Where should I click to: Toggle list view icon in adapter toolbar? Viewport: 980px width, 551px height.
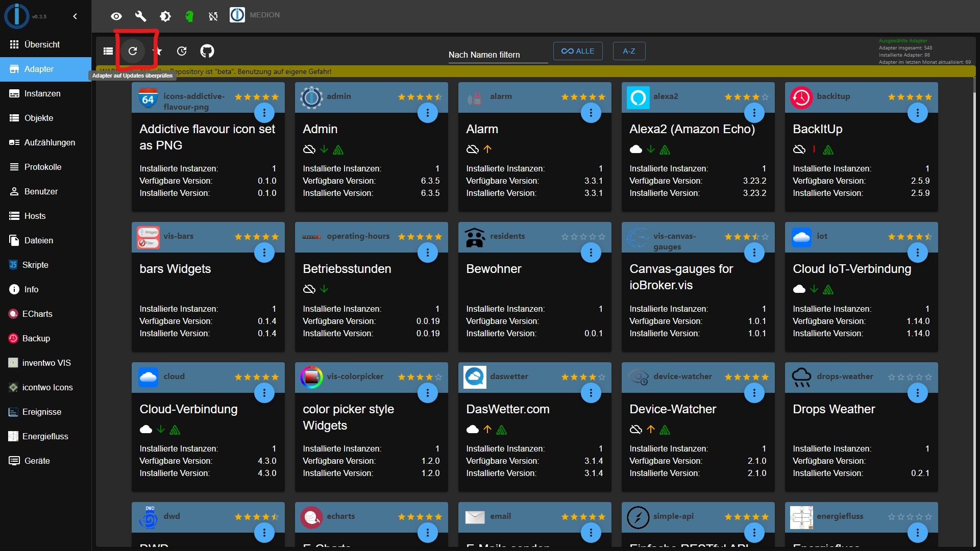[x=108, y=51]
